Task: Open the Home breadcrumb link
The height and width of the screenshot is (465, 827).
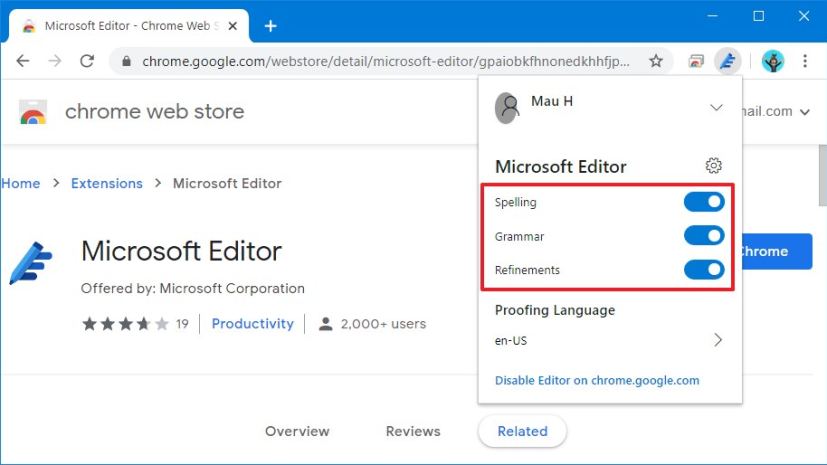Action: [20, 183]
